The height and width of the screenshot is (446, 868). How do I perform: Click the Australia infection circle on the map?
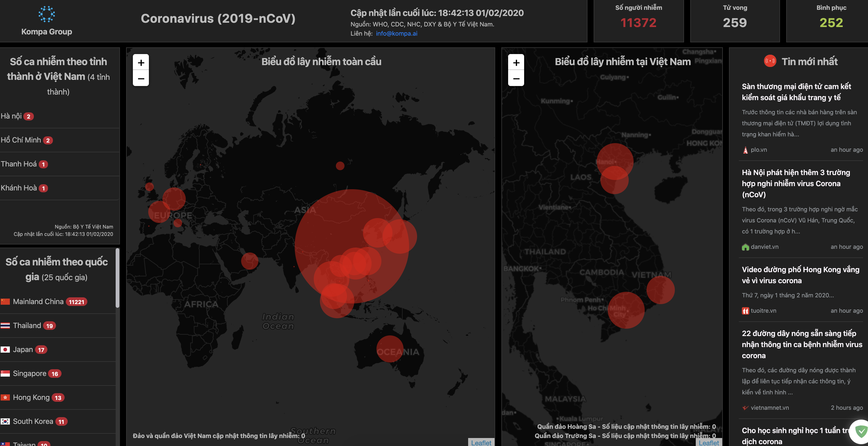pos(389,349)
